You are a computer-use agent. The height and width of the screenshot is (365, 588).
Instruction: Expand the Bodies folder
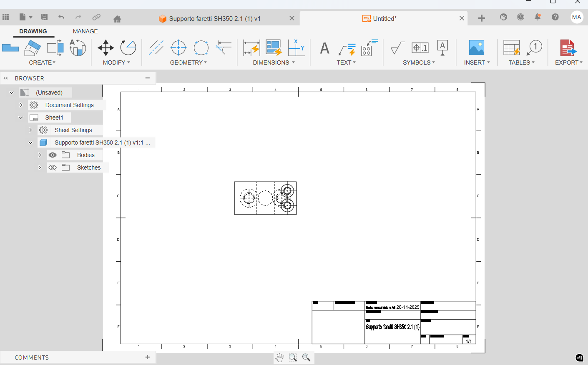coord(40,155)
